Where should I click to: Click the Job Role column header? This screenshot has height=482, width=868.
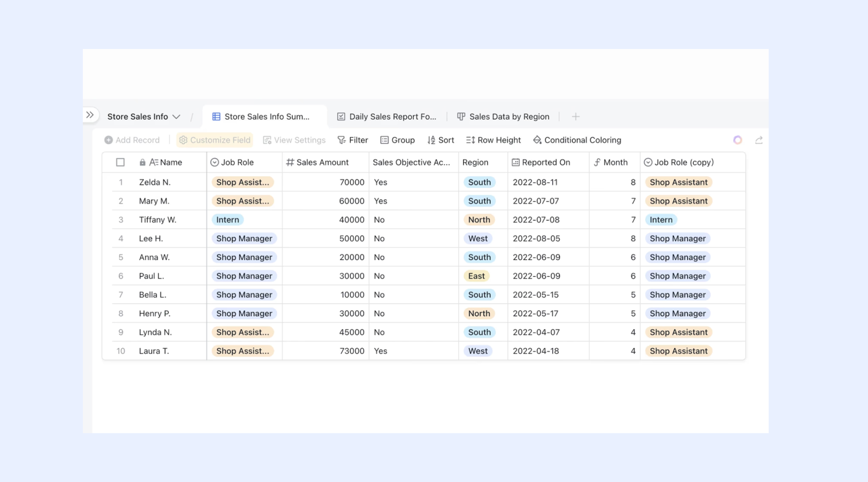[244, 162]
